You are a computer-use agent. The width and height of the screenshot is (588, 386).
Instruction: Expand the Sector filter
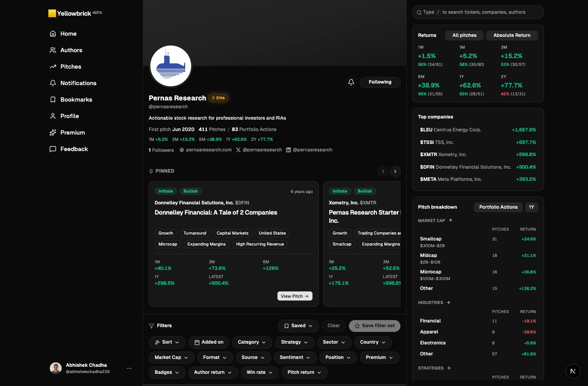[334, 342]
